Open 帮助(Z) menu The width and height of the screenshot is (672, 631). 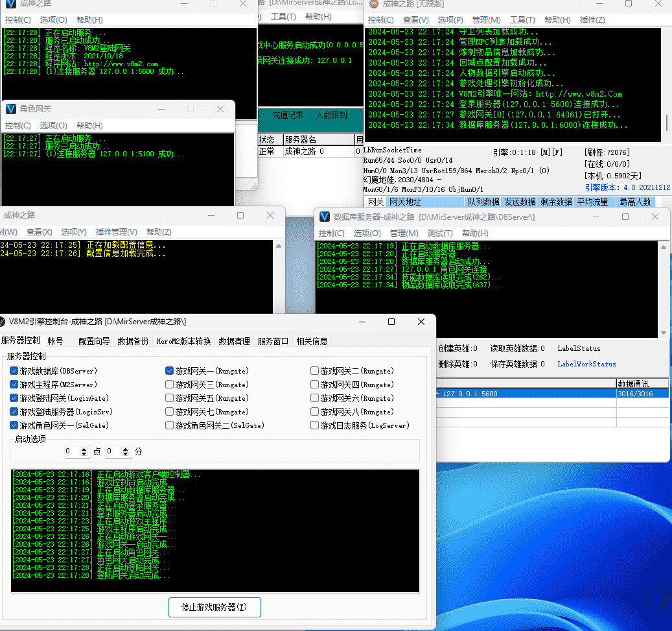pyautogui.click(x=159, y=232)
